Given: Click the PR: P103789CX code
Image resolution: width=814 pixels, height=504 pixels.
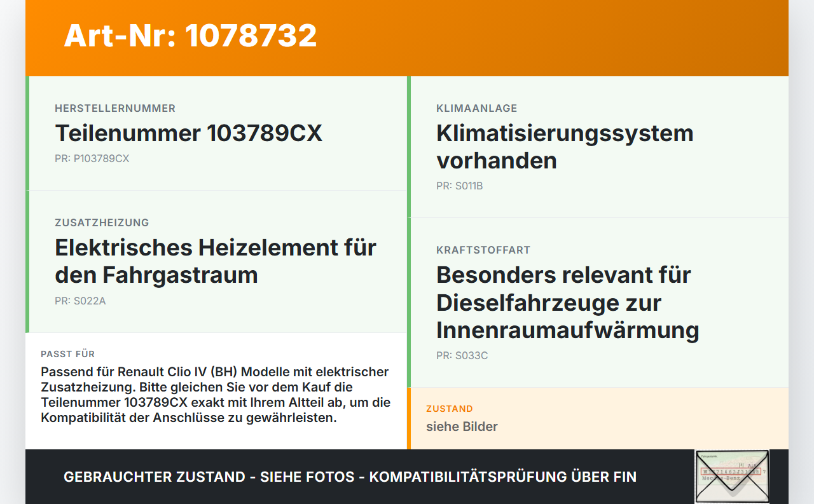Looking at the screenshot, I should tap(92, 158).
